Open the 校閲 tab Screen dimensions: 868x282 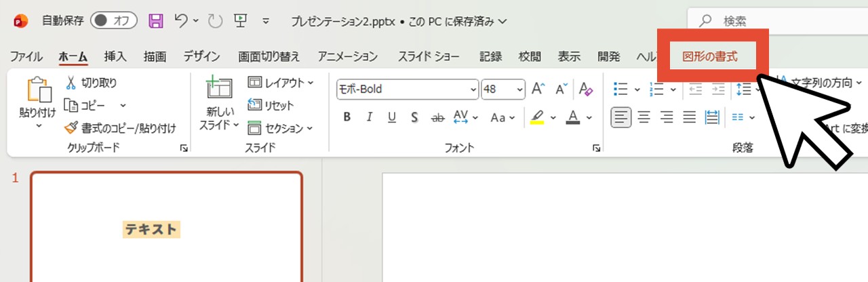530,56
